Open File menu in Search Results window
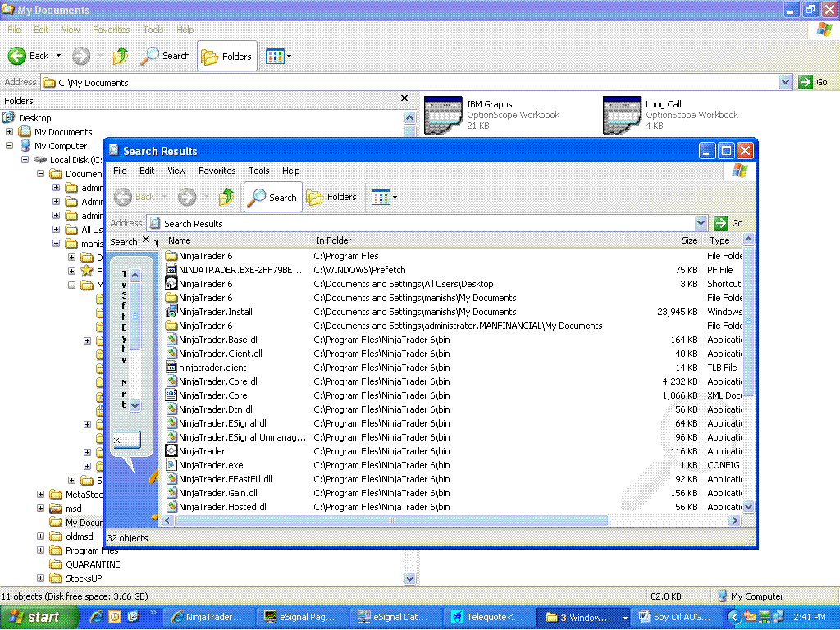Screen dimensions: 840x630 click(x=120, y=171)
